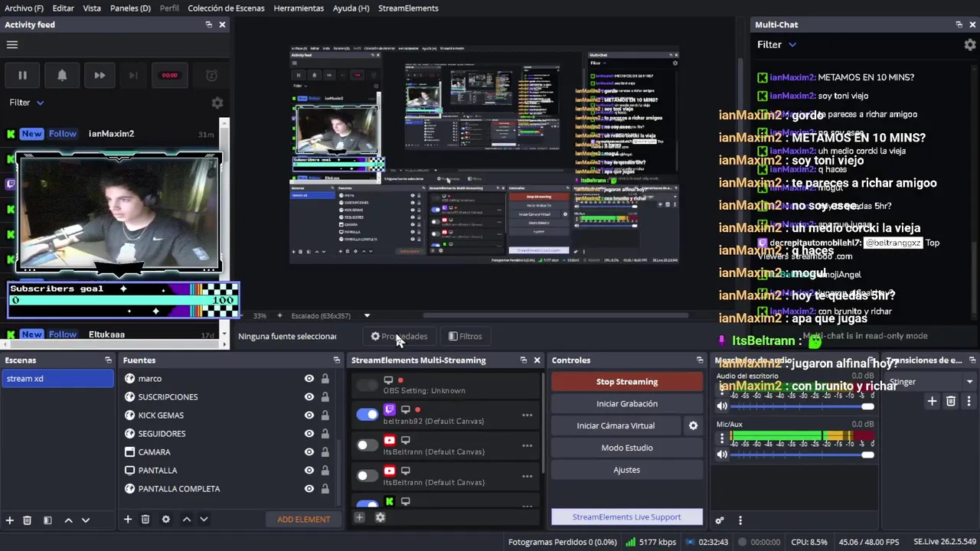Open audio mixer three-dot menu
Image resolution: width=980 pixels, height=551 pixels.
point(740,520)
